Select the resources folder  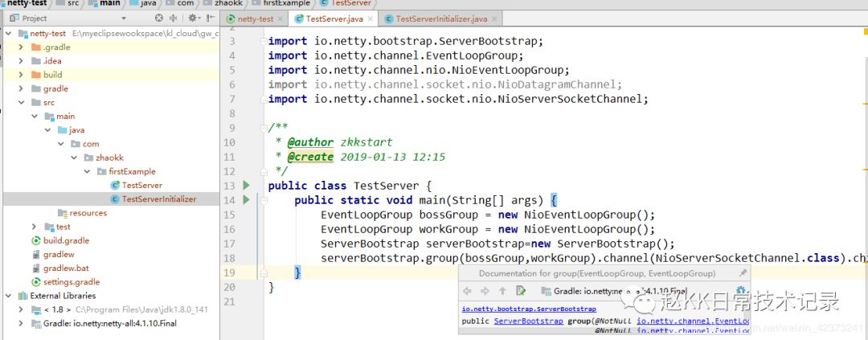pyautogui.click(x=88, y=213)
